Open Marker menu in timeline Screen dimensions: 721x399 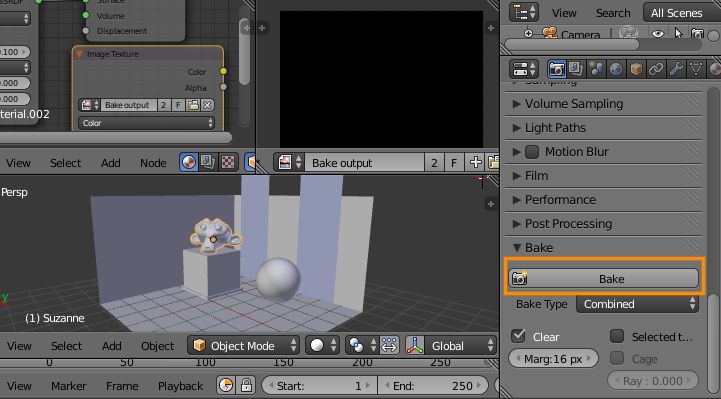click(69, 386)
